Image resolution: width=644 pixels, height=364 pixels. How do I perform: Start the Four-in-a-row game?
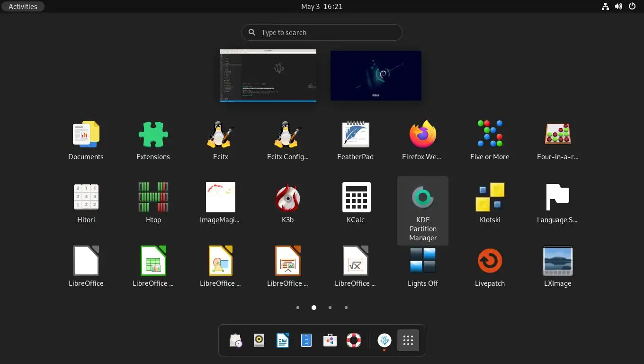pyautogui.click(x=557, y=140)
